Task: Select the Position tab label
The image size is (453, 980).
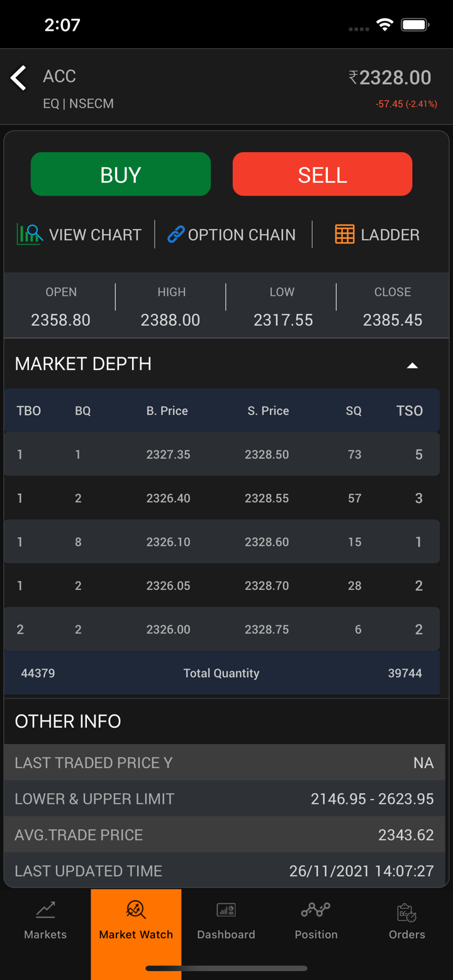Action: pyautogui.click(x=316, y=934)
